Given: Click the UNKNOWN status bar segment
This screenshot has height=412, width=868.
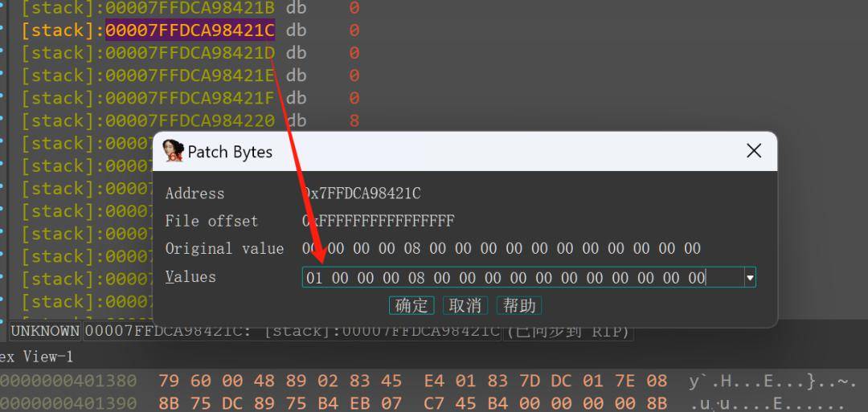Looking at the screenshot, I should coord(45,331).
